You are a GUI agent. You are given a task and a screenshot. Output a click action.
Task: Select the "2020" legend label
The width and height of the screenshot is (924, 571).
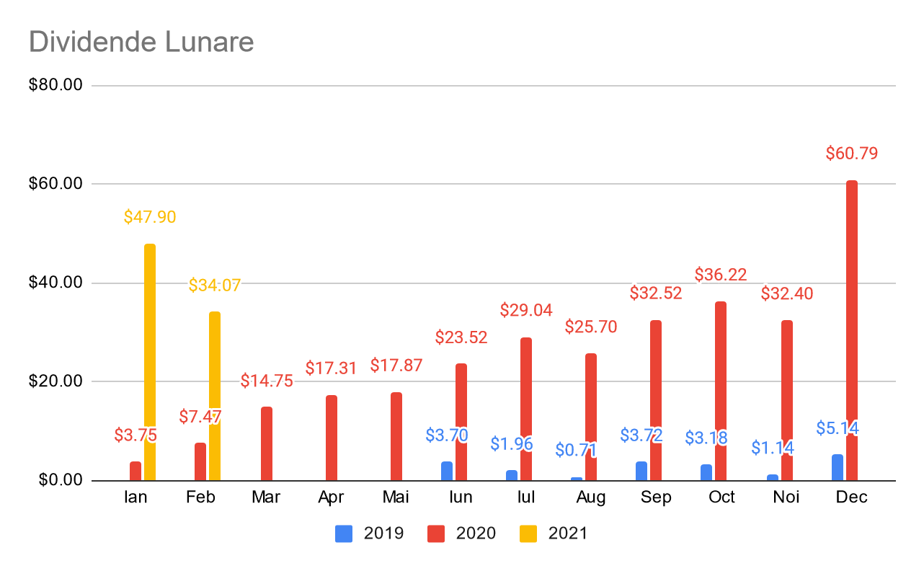click(476, 534)
